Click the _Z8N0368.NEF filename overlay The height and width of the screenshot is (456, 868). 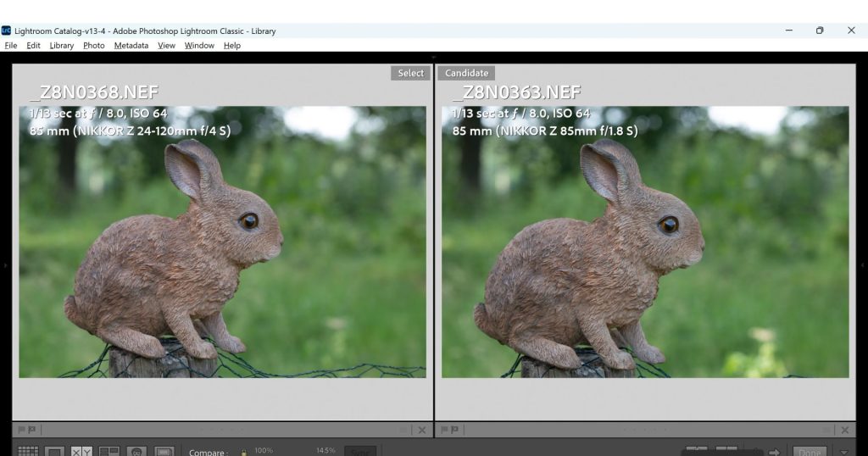(94, 92)
